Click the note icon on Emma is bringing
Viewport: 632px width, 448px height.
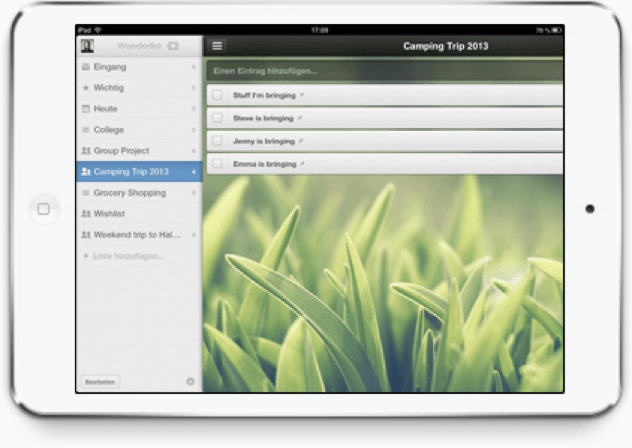coord(302,164)
